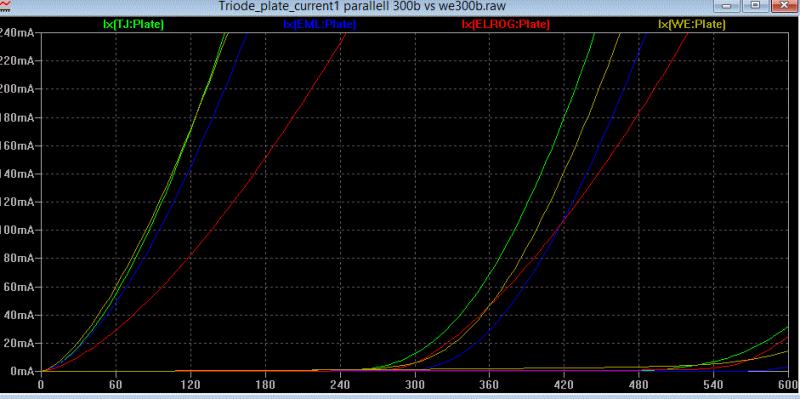Click the window title bar text
This screenshot has height=399, width=800.
[x=362, y=6]
